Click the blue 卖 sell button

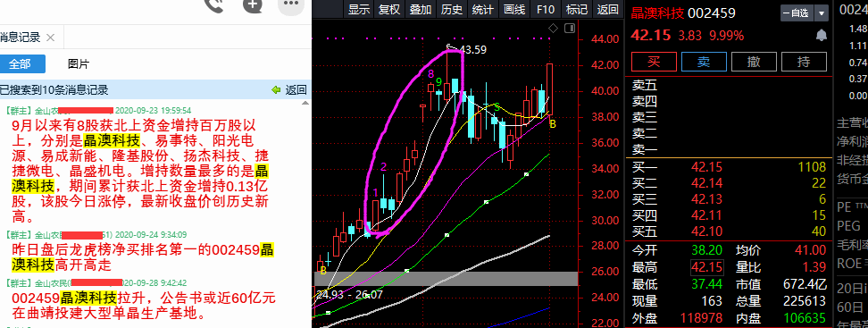click(704, 62)
